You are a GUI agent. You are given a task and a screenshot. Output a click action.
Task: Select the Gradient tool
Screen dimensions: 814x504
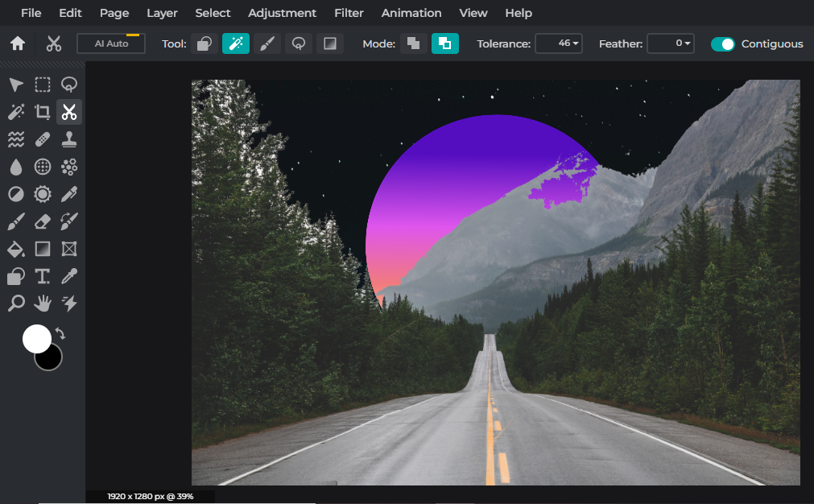pyautogui.click(x=43, y=249)
